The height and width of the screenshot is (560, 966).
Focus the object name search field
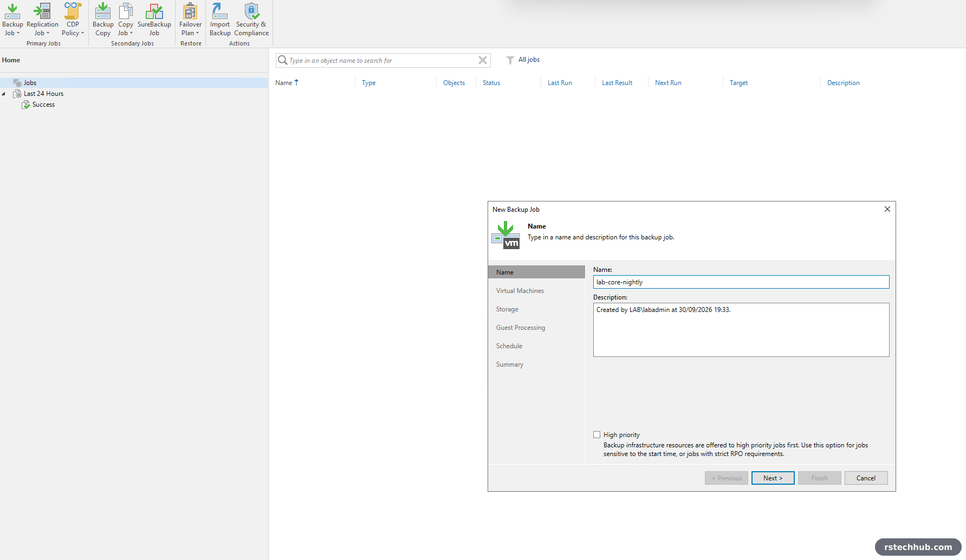(x=382, y=60)
